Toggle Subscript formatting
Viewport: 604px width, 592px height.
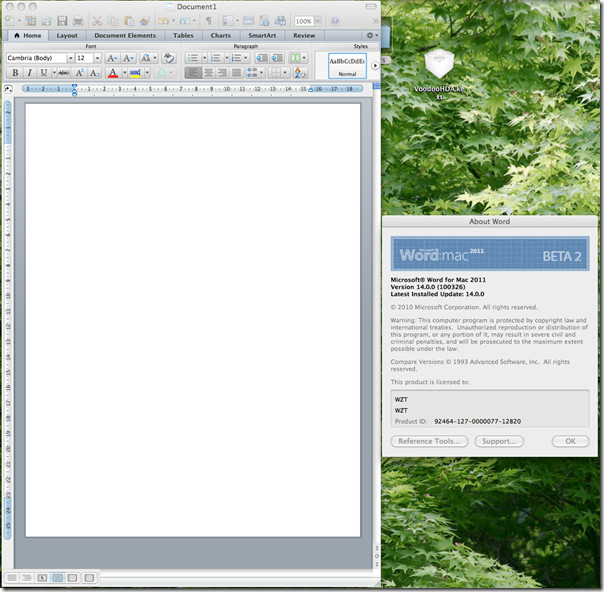pos(94,72)
